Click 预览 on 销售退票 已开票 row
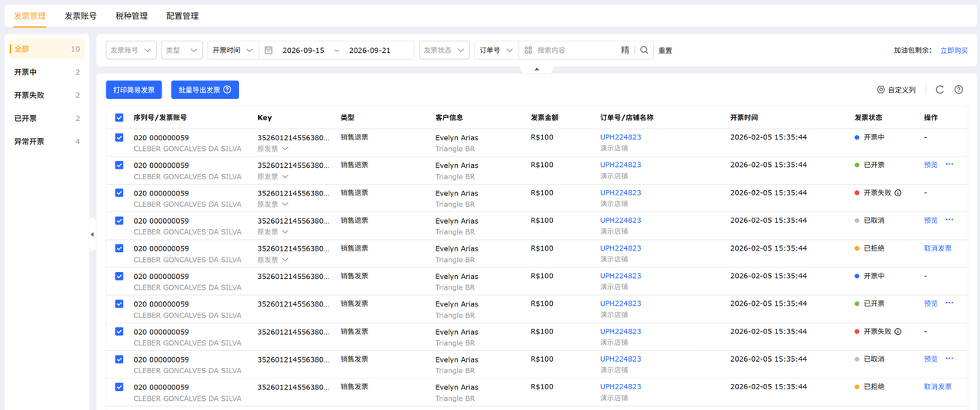The height and width of the screenshot is (410, 980). click(931, 165)
